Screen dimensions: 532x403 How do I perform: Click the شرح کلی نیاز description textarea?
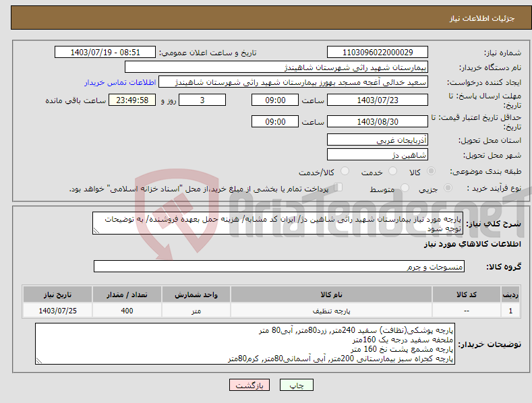pos(278,223)
